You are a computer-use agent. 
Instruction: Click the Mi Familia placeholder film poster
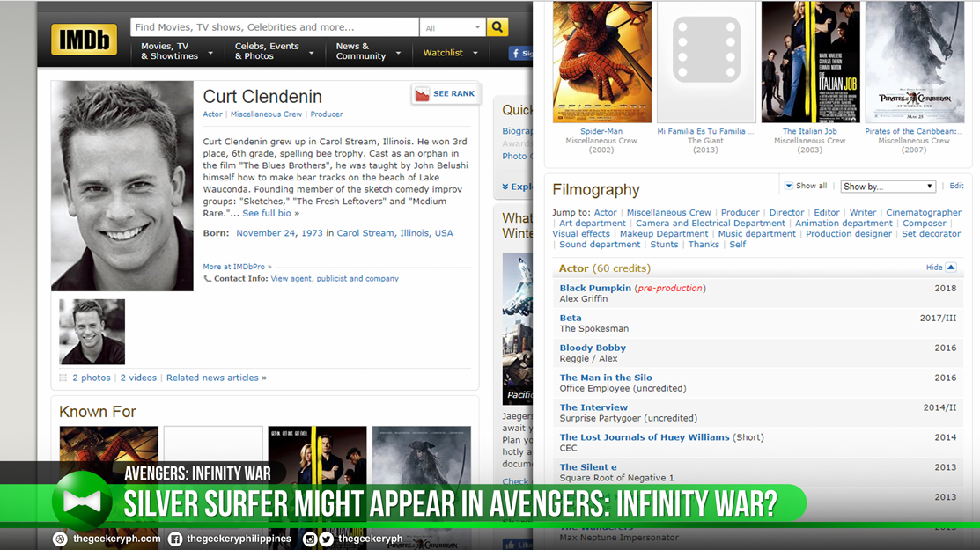pyautogui.click(x=706, y=62)
